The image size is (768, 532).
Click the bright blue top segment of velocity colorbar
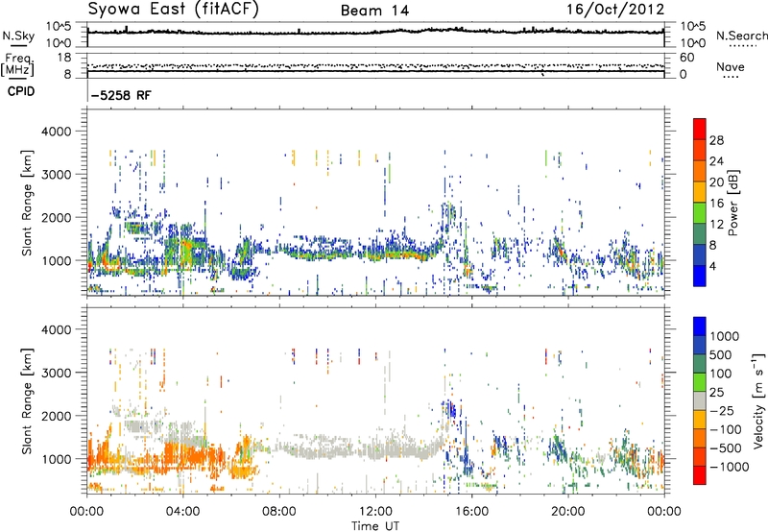[700, 326]
